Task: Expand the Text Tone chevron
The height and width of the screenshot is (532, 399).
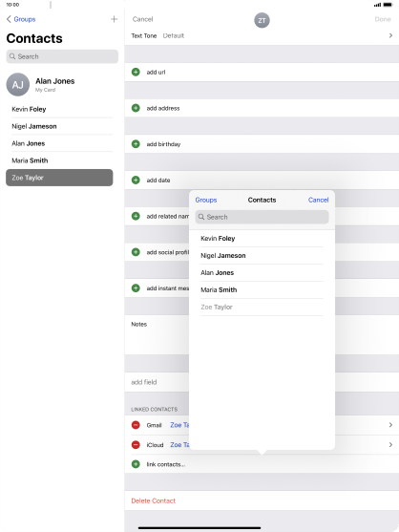Action: 390,35
